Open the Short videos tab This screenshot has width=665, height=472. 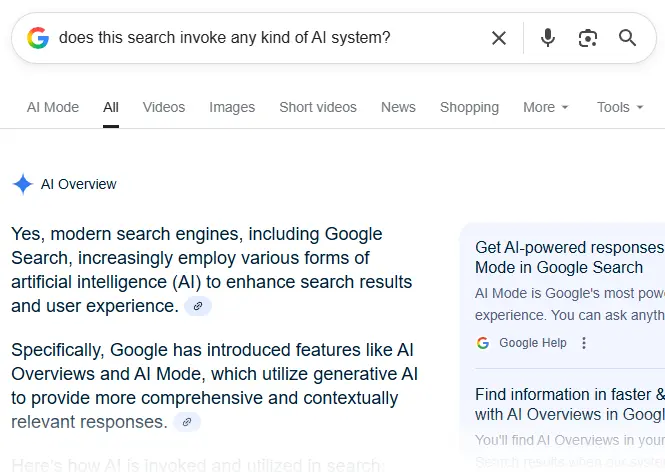point(318,107)
